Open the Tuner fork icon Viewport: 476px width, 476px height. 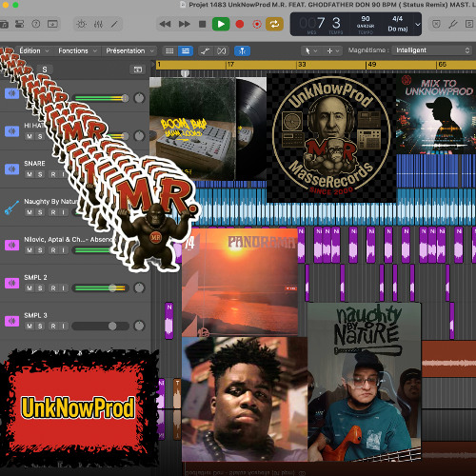(x=453, y=24)
